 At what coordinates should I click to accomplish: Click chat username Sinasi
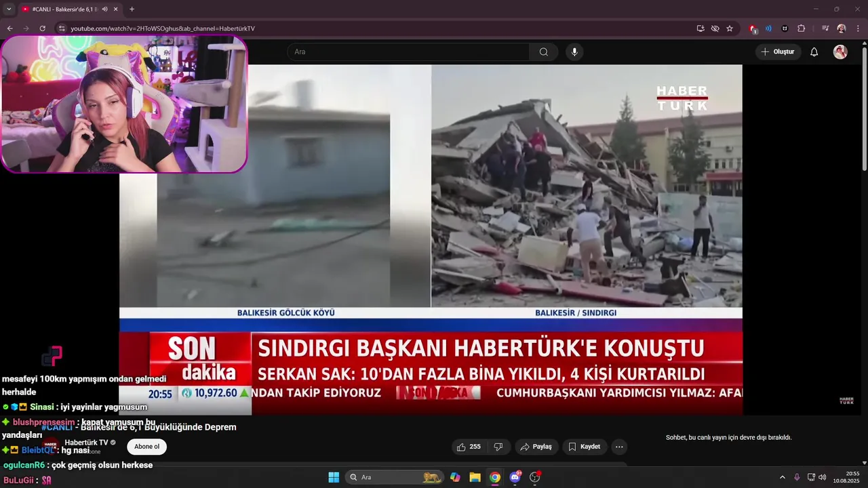[x=41, y=407]
